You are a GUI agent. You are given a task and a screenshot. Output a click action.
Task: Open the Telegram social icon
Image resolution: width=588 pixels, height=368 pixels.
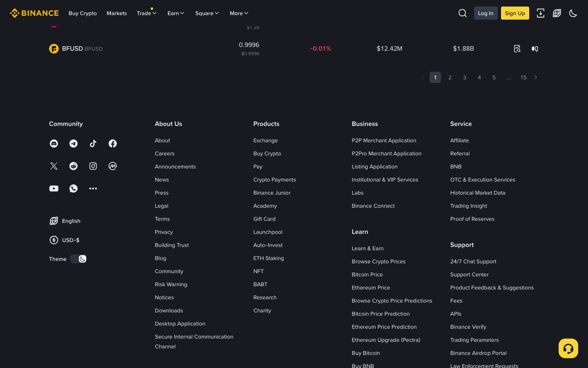73,144
